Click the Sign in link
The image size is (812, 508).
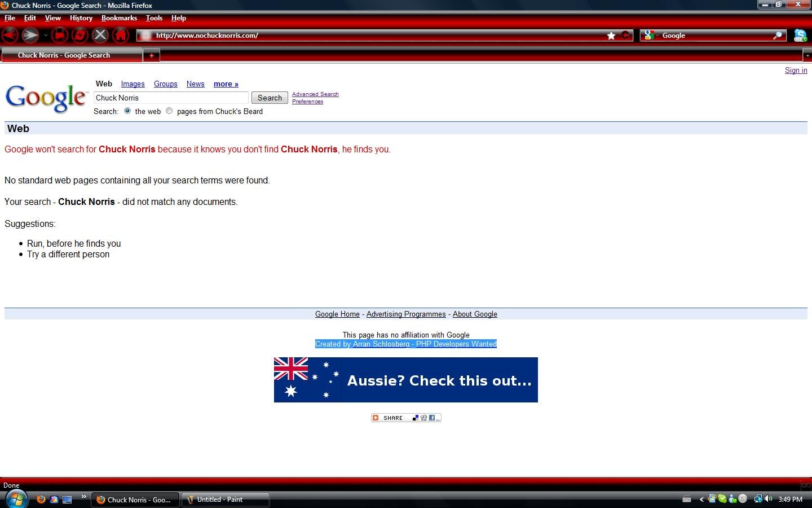pyautogui.click(x=796, y=71)
